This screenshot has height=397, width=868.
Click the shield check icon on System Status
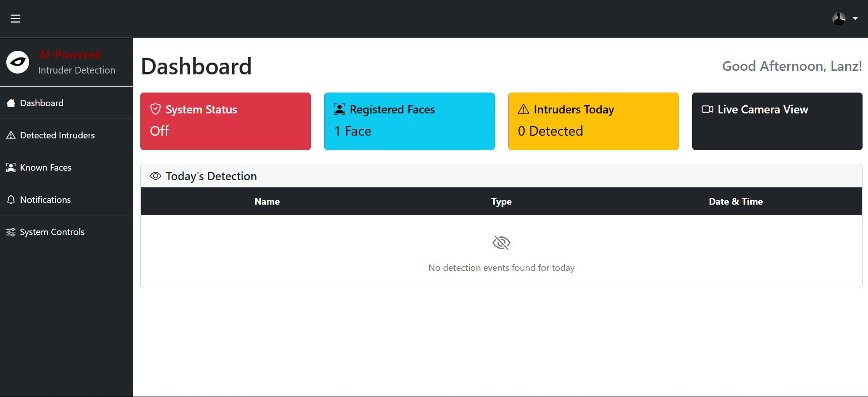point(156,109)
